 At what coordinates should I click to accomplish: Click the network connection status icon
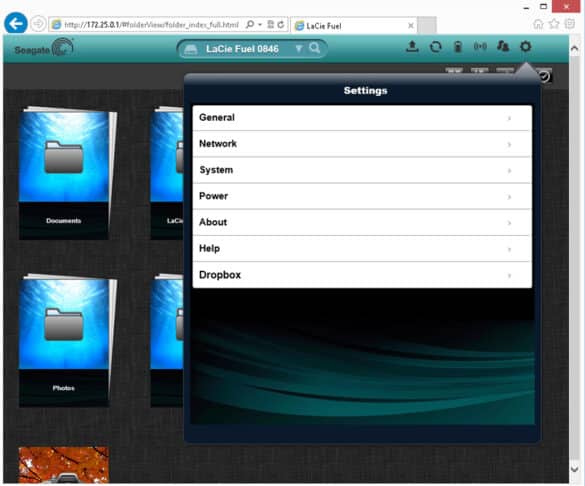(480, 47)
